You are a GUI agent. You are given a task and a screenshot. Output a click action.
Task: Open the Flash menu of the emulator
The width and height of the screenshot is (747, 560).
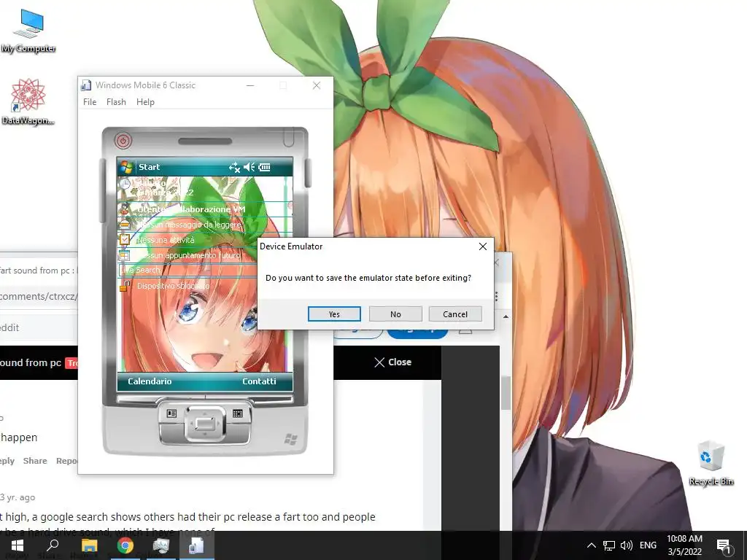tap(116, 102)
